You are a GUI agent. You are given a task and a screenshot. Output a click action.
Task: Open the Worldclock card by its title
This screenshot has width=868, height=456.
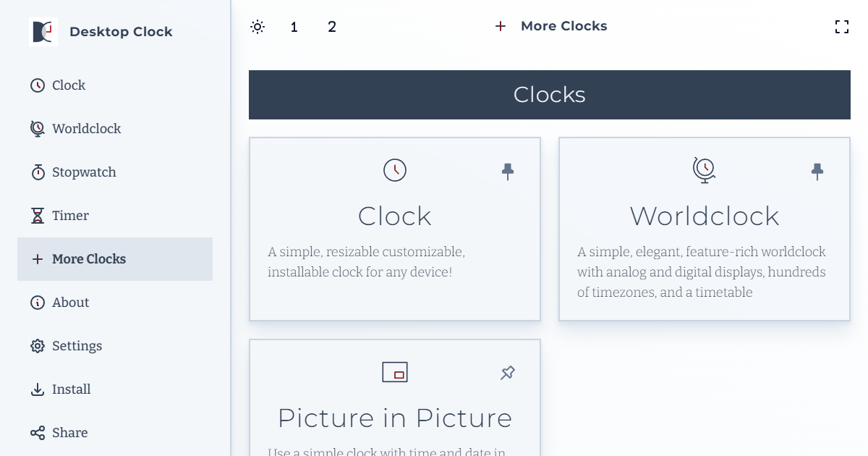click(705, 215)
